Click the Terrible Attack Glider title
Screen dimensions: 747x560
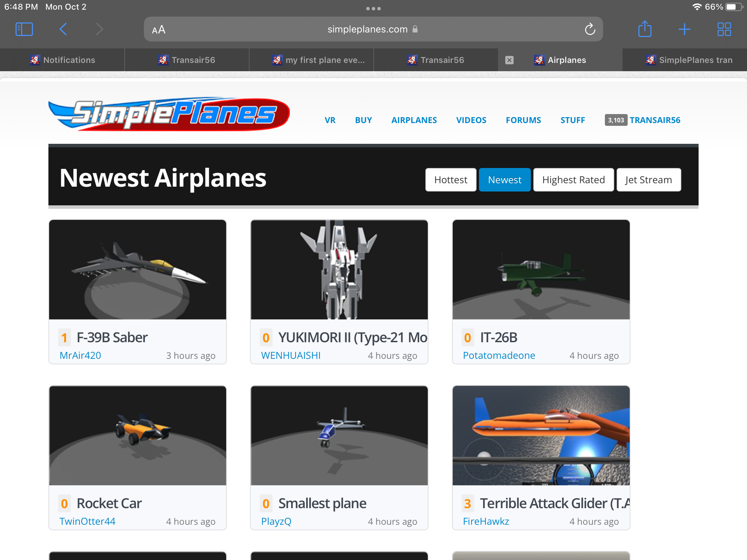(555, 503)
